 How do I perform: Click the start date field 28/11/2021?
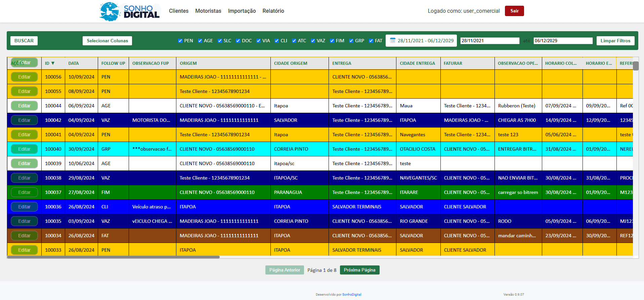point(490,41)
